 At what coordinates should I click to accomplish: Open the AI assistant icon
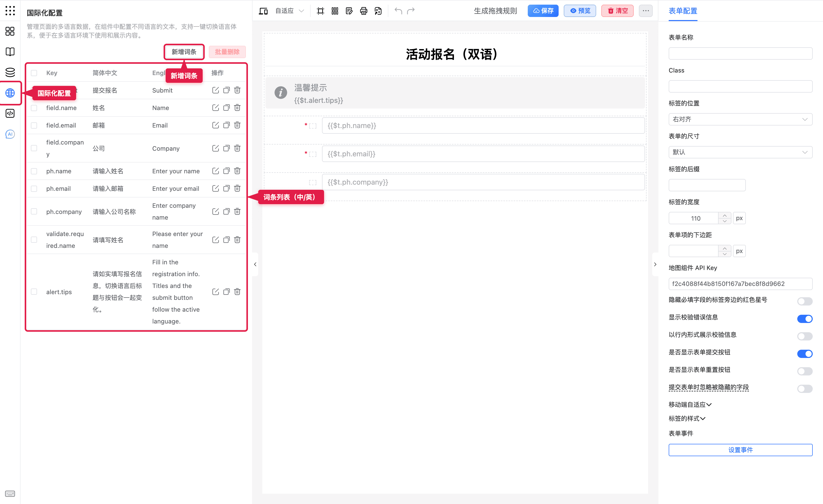click(x=10, y=134)
